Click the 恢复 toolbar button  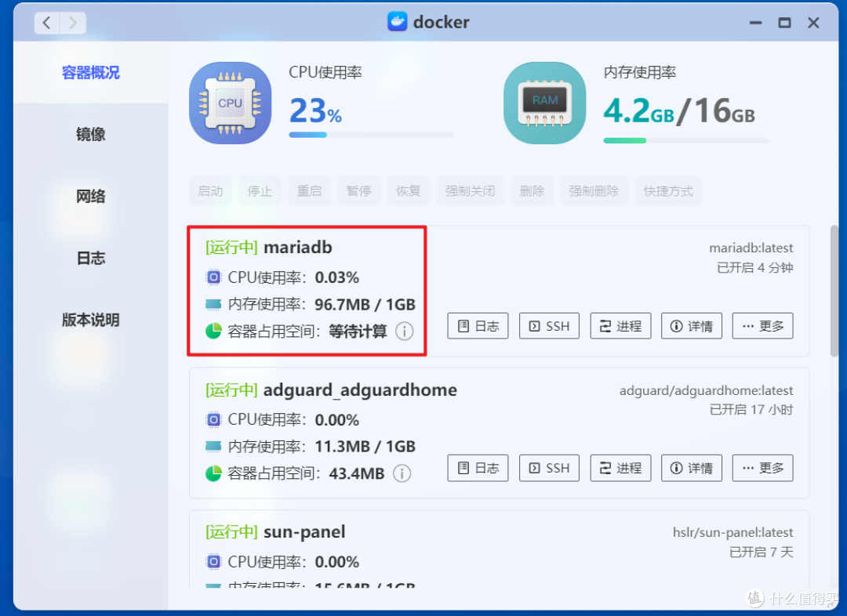[409, 191]
